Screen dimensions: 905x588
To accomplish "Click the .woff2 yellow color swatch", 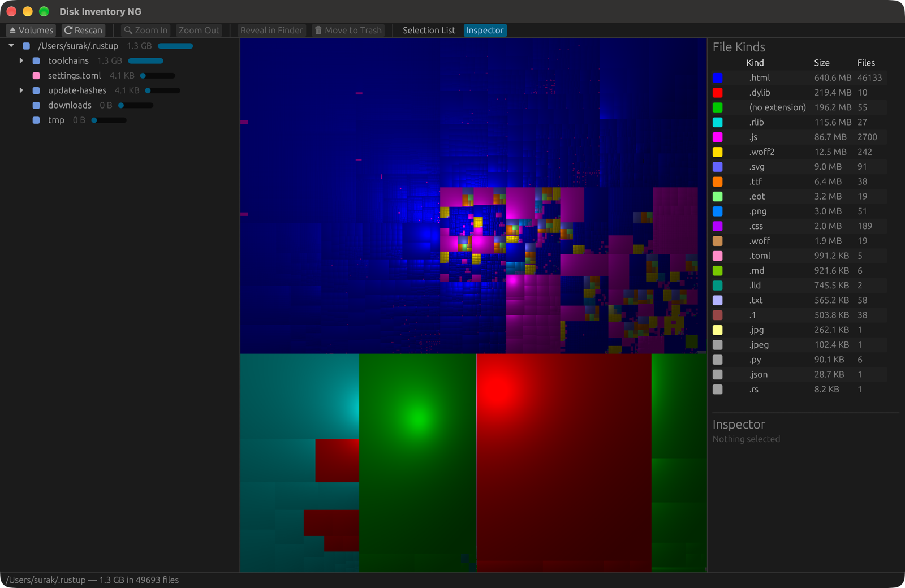I will pyautogui.click(x=717, y=152).
